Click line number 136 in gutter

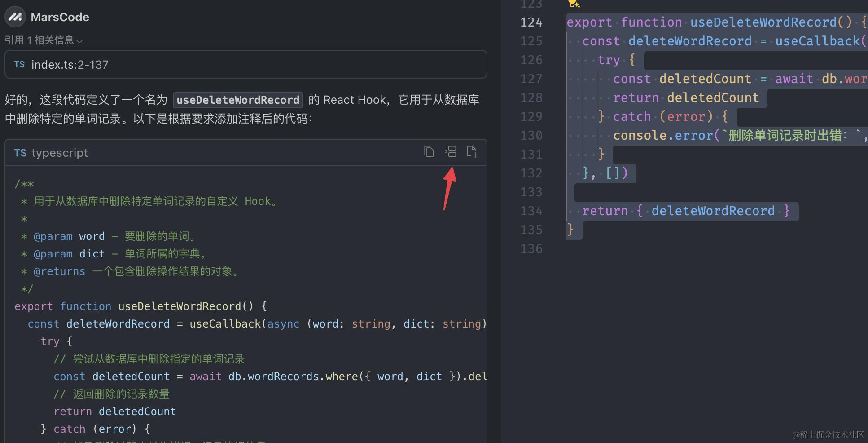[531, 248]
